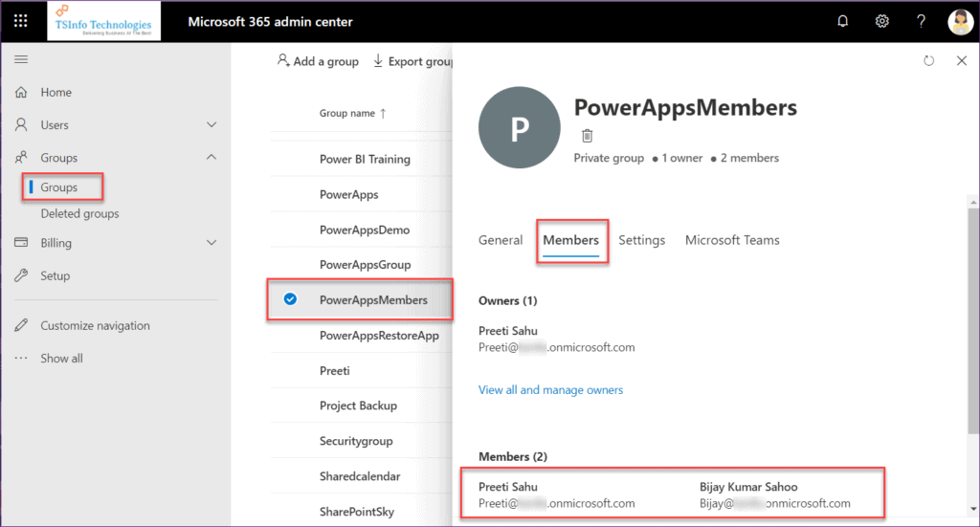Viewport: 980px width, 527px height.
Task: Open the help question mark
Action: coord(922,21)
